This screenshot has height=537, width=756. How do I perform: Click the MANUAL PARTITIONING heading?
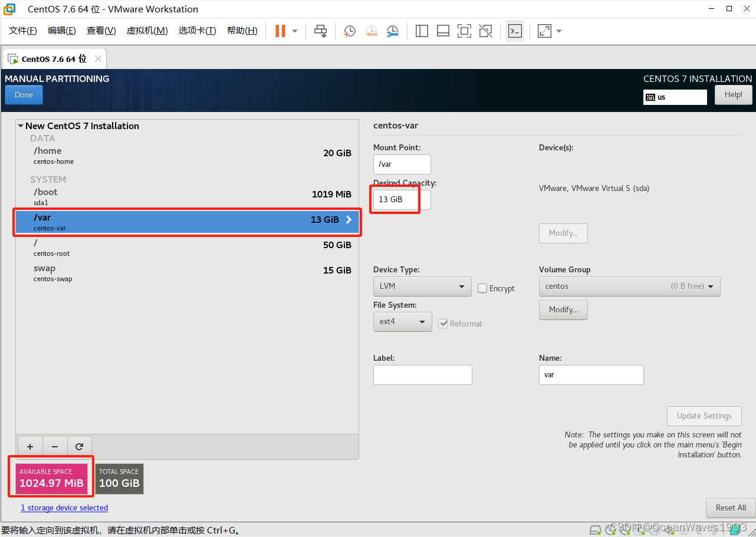(57, 79)
